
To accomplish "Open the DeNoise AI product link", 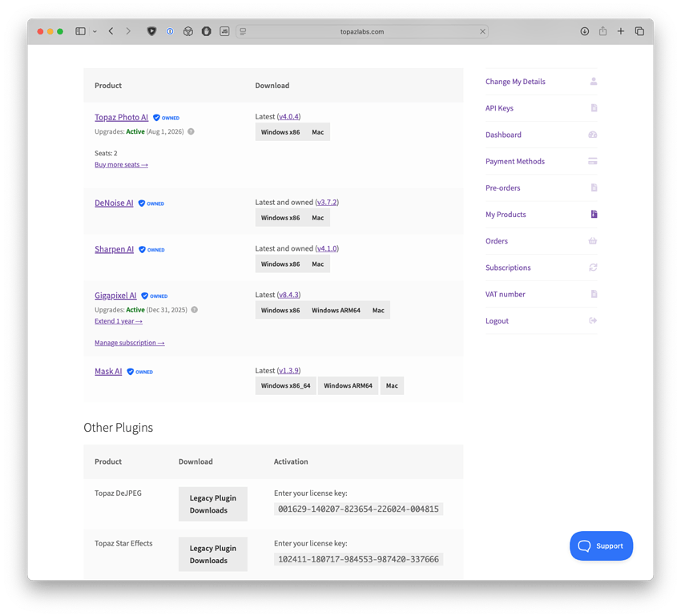I will point(114,203).
